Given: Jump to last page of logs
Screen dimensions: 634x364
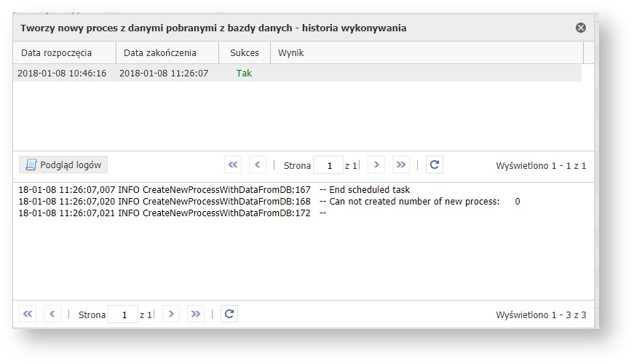Looking at the screenshot, I should tap(196, 314).
